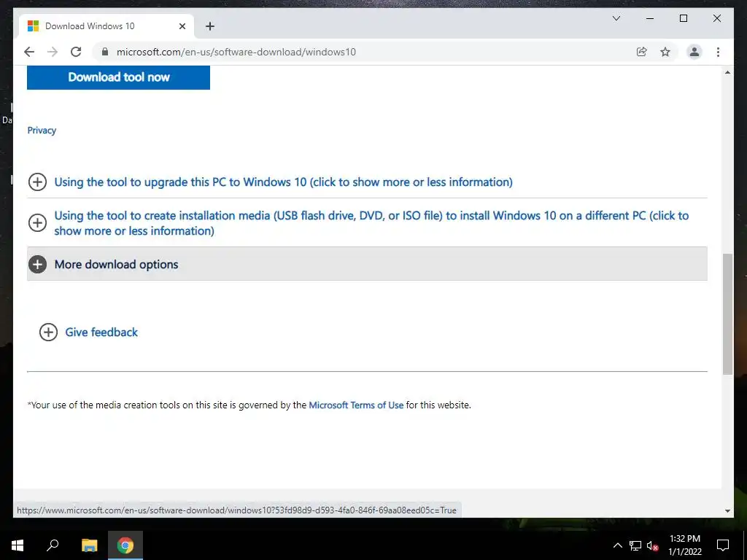
Task: Open the Privacy link
Action: coord(42,131)
